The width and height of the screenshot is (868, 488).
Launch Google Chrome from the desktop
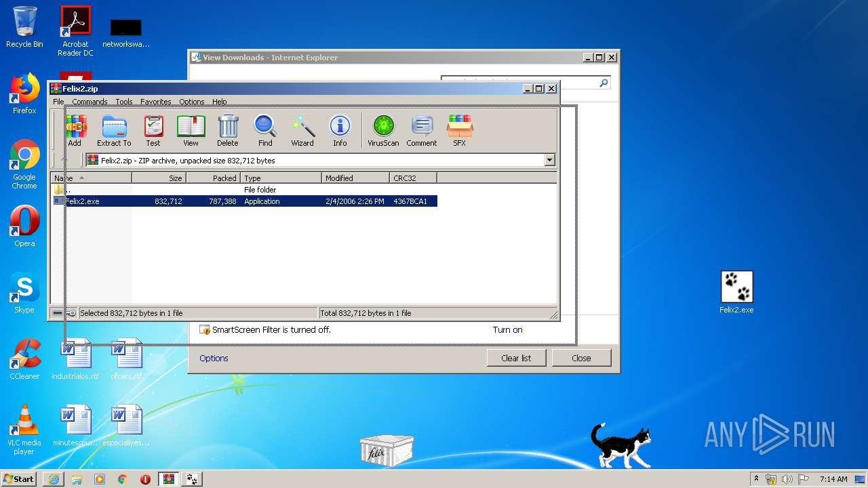tap(24, 165)
